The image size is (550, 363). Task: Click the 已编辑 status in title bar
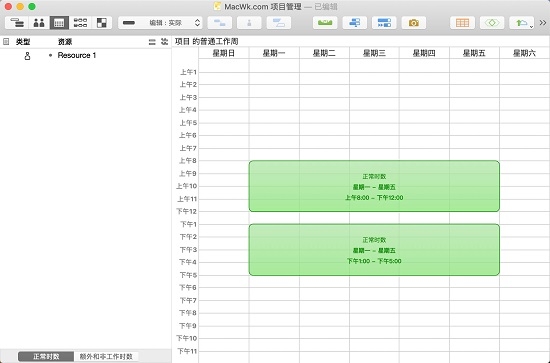click(x=326, y=7)
